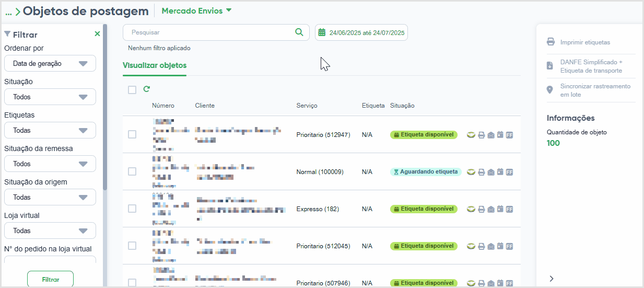Click the quantity value 100 under Informações
The width and height of the screenshot is (644, 288).
[553, 143]
